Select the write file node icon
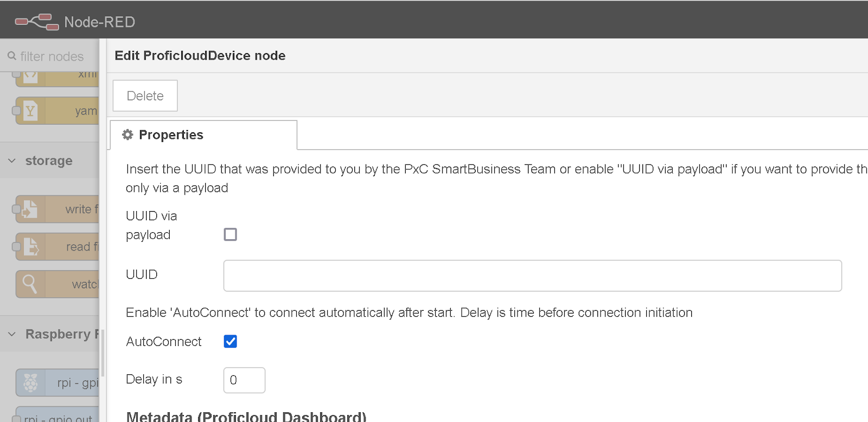The height and width of the screenshot is (422, 868). [x=30, y=209]
